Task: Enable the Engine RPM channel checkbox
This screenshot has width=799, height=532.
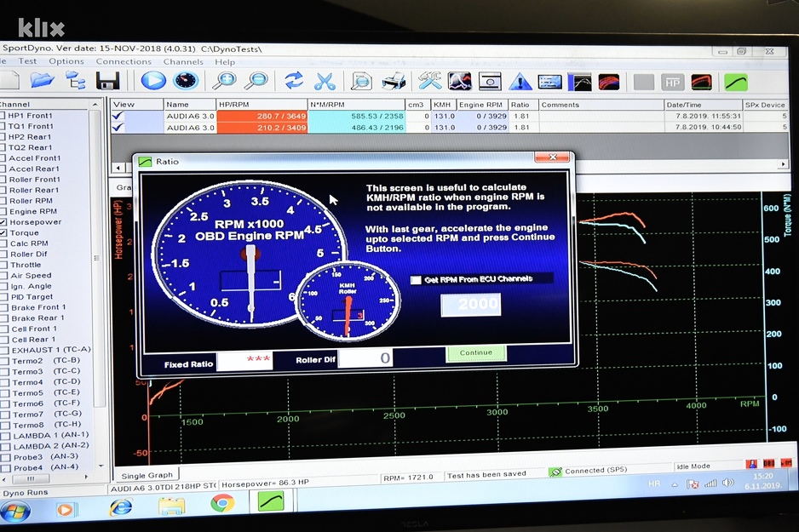Action: pos(3,211)
